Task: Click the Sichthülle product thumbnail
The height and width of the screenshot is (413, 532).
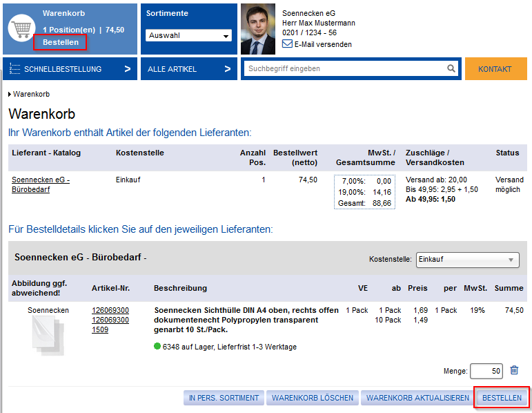Action: coord(48,336)
